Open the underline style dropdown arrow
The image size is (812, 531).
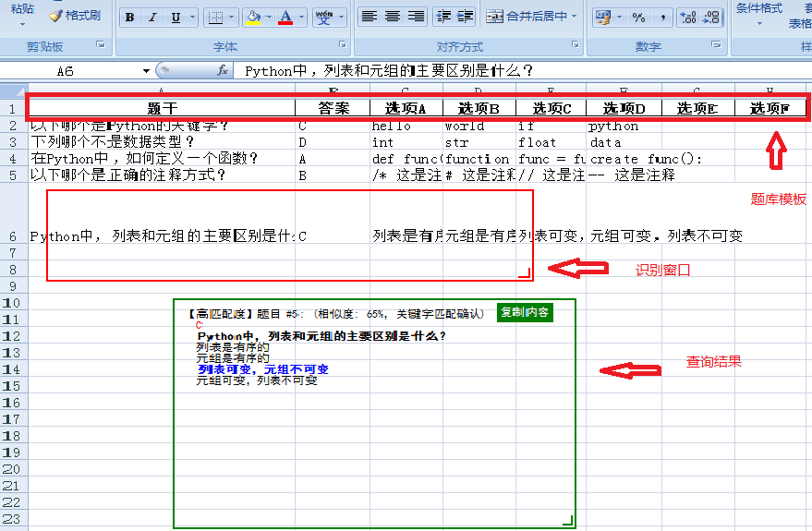(190, 18)
